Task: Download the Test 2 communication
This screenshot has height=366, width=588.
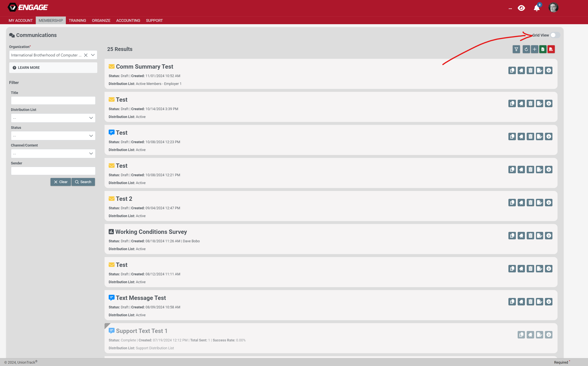Action: tap(548, 203)
